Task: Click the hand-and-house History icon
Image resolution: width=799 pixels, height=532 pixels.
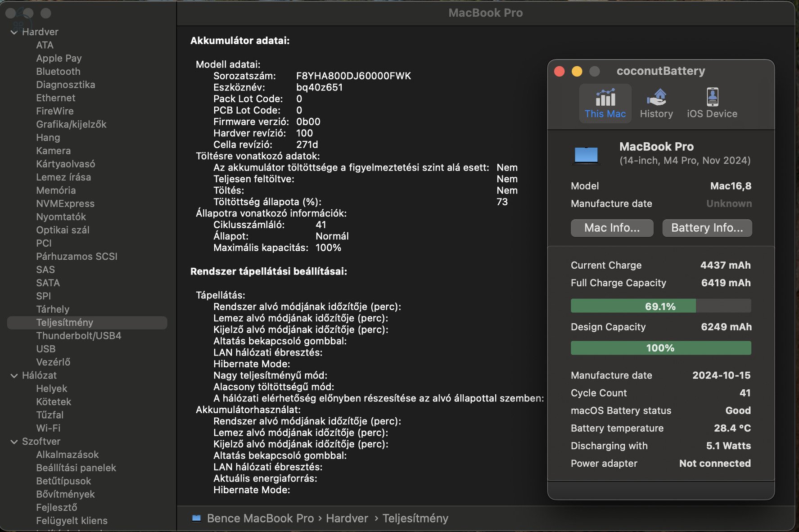Action: pos(656,96)
